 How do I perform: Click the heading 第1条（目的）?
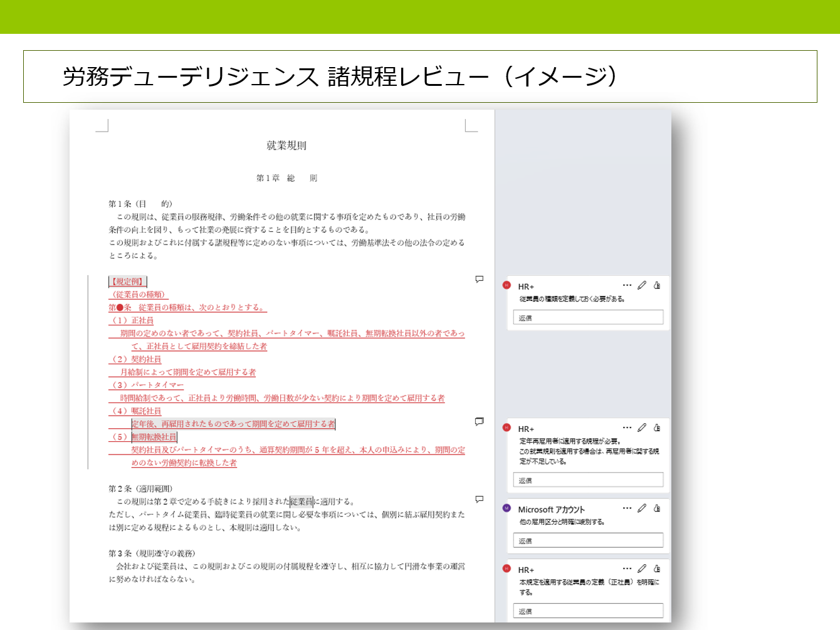pyautogui.click(x=140, y=204)
